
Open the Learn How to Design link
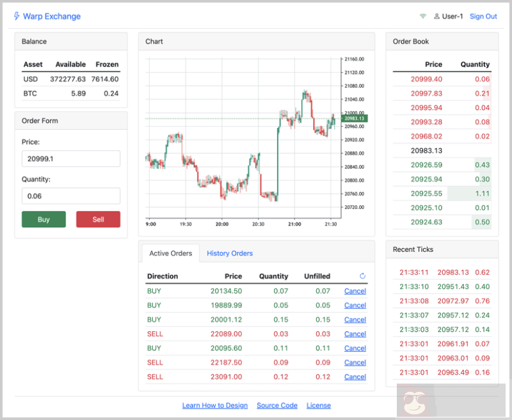coord(214,405)
